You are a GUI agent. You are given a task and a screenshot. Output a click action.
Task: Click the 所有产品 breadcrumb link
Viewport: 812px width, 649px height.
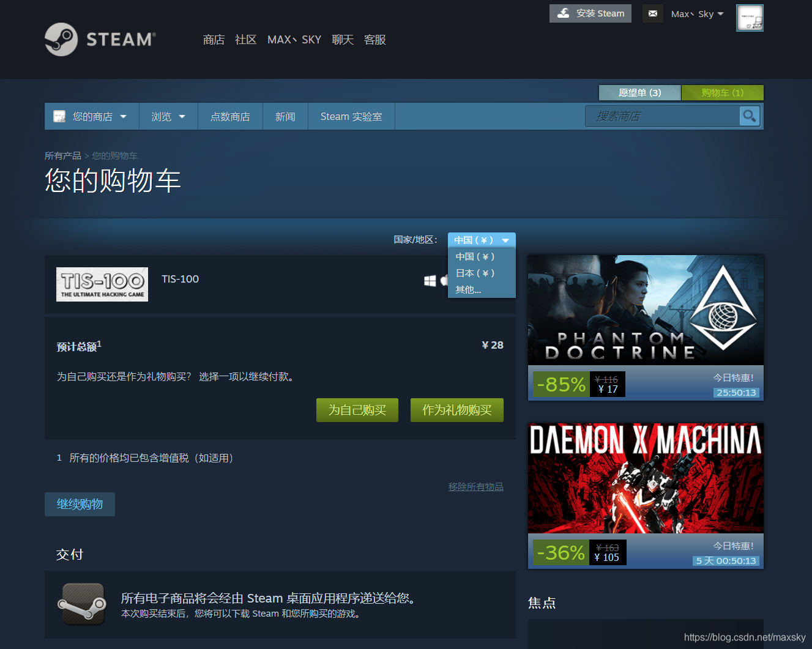(63, 156)
